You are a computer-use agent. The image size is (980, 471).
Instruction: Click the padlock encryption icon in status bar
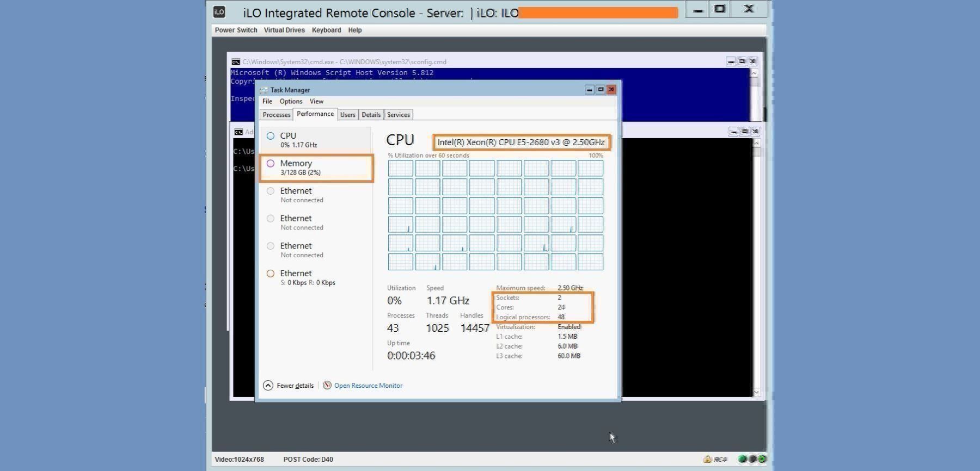click(x=707, y=459)
